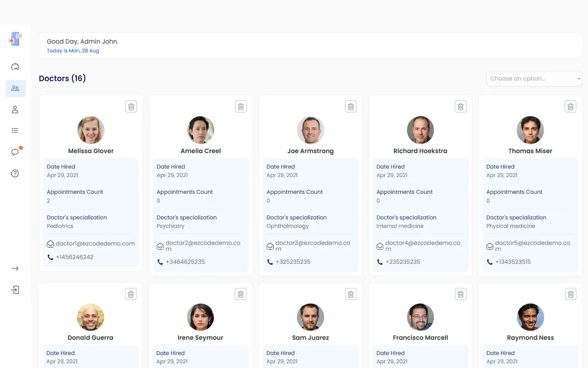Expand sidebar using the right arrow

pyautogui.click(x=15, y=268)
